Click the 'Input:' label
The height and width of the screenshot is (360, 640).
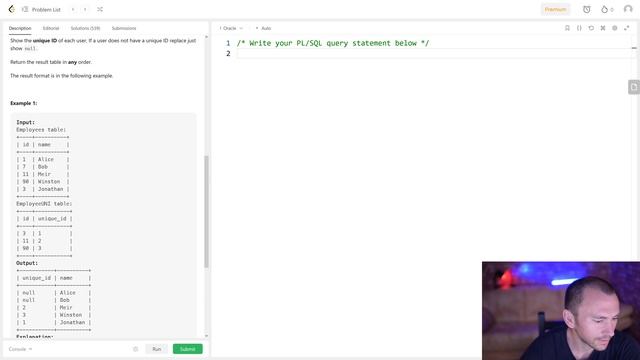click(25, 122)
